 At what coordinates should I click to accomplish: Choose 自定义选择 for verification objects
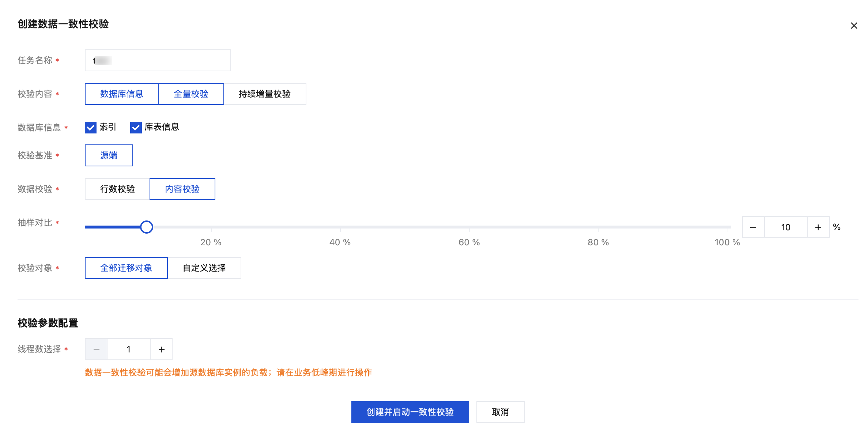point(204,268)
